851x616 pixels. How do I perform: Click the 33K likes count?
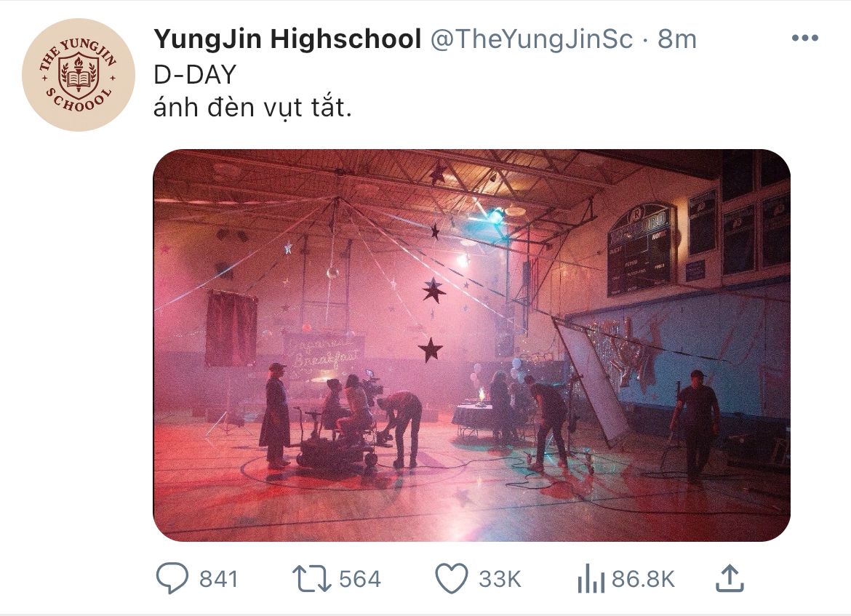point(500,579)
